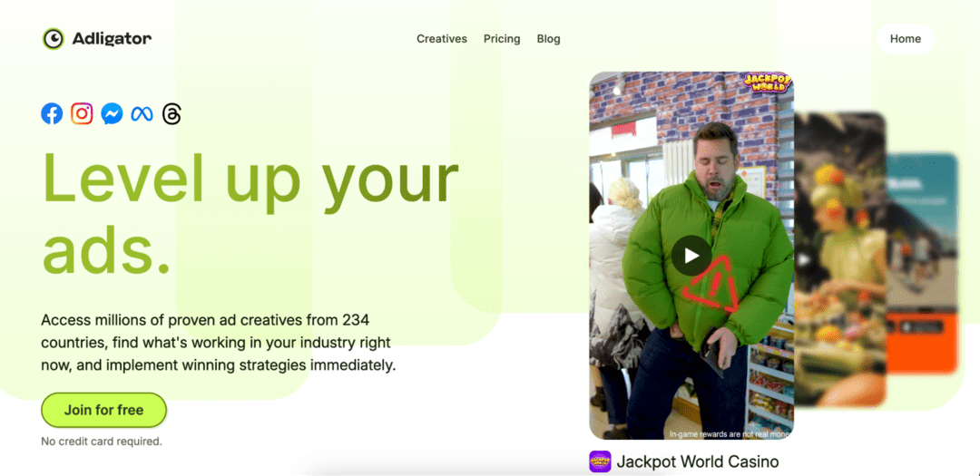The width and height of the screenshot is (980, 476).
Task: Click the 'No credit card required.' text
Action: pyautogui.click(x=102, y=441)
